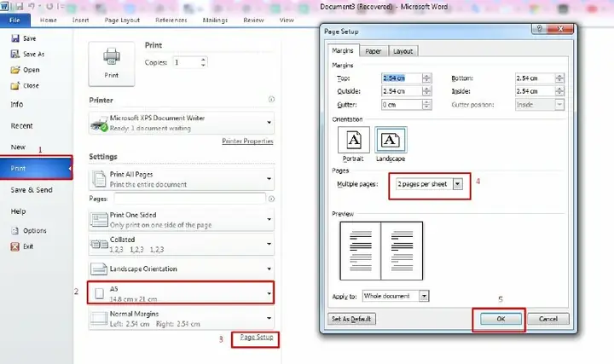Click the Save As icon in the sidebar

15,54
